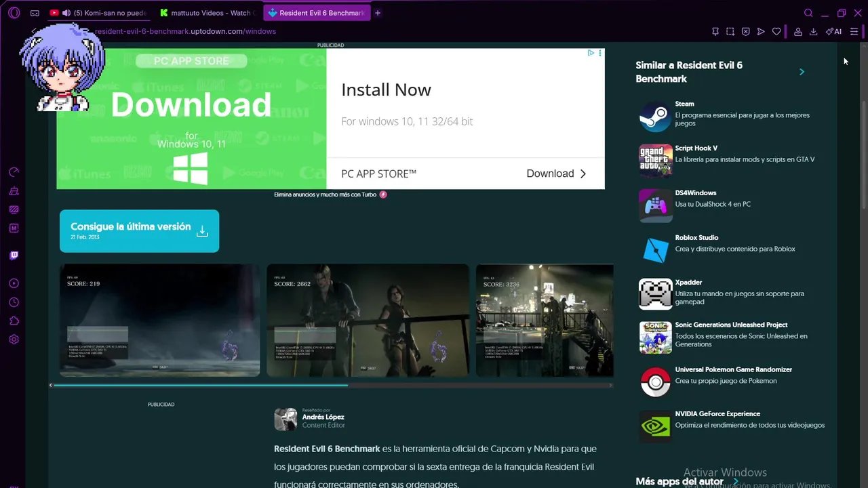This screenshot has height=488, width=868.
Task: Take a snapshot with the capture icon
Action: (x=730, y=31)
